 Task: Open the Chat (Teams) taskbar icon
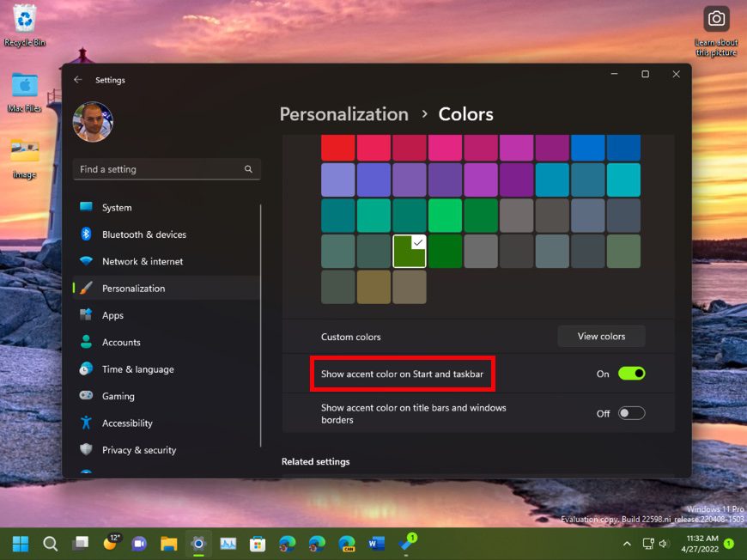[139, 544]
